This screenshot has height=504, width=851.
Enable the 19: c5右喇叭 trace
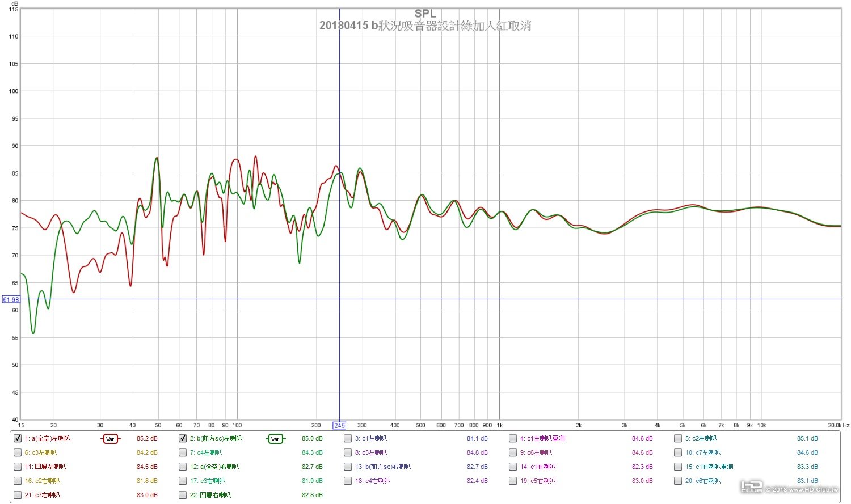(x=513, y=481)
